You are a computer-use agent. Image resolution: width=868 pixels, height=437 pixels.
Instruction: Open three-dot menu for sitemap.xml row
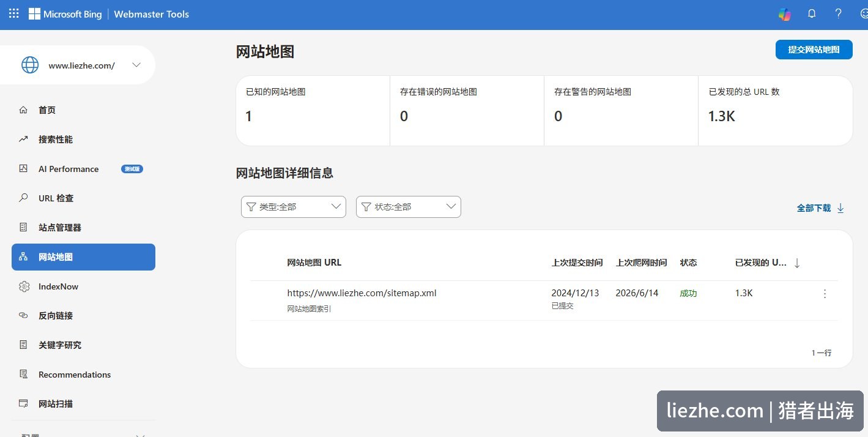[x=825, y=294]
